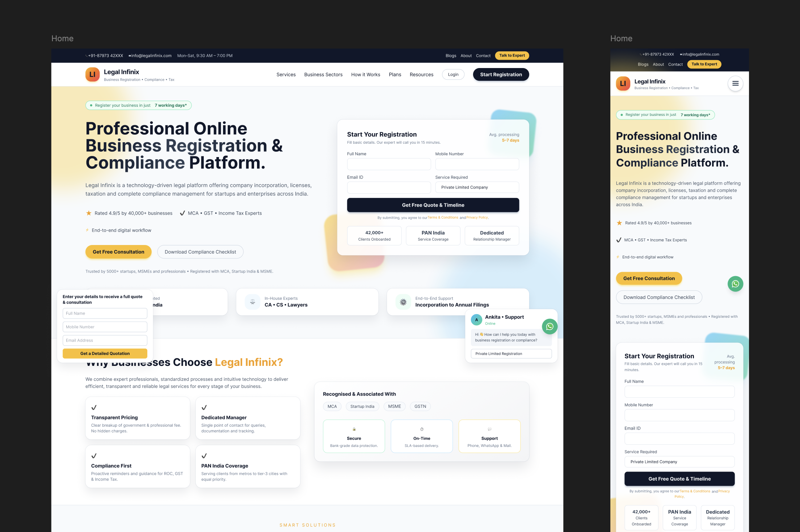
Task: Go to How it Works in the navigation
Action: [x=366, y=75]
